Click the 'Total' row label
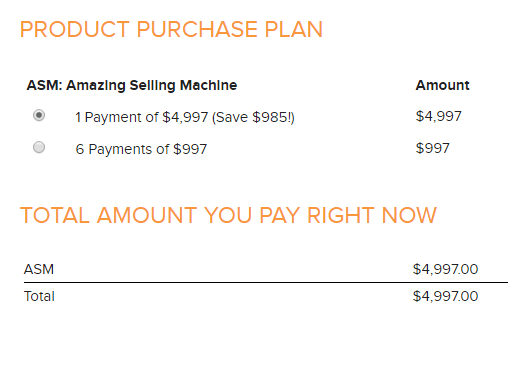This screenshot has height=376, width=522. (x=39, y=296)
